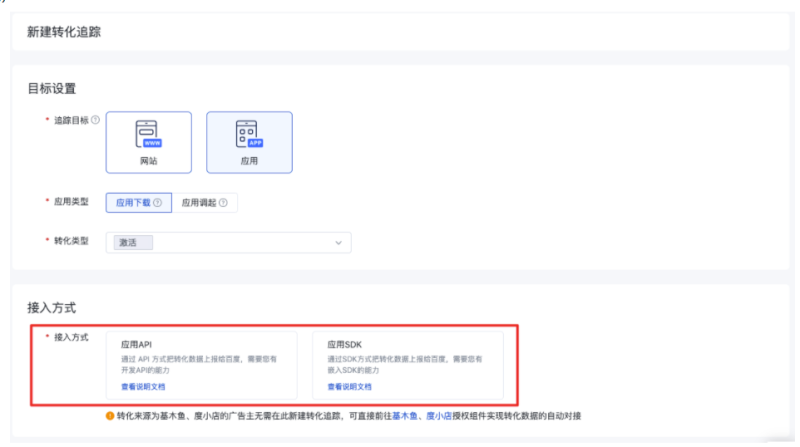
Task: Open help tooltip next to 追踪目标
Action: 95,120
